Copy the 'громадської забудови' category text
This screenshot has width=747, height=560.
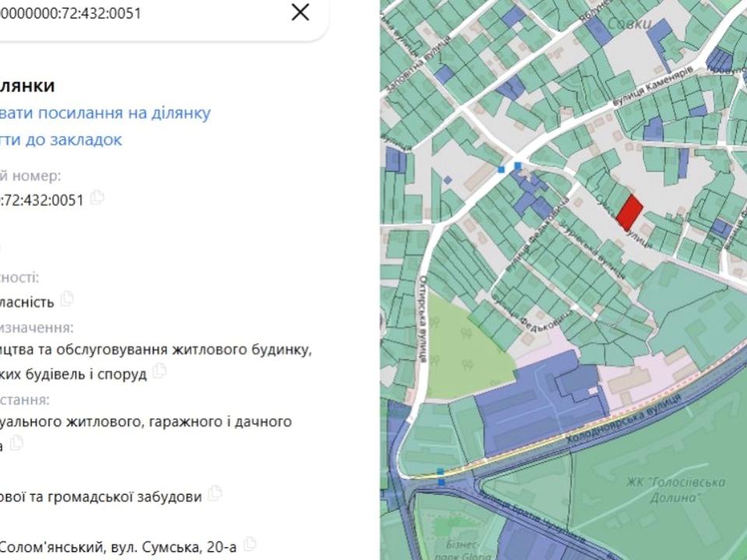tap(215, 493)
